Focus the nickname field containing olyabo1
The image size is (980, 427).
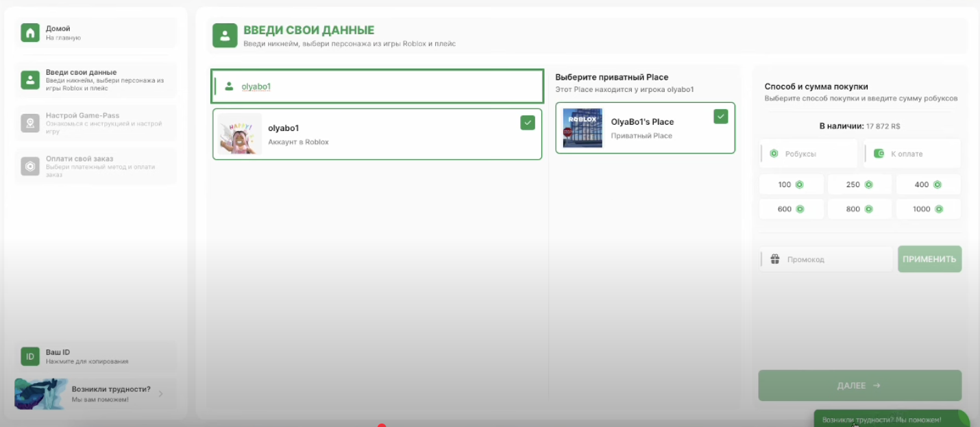(377, 86)
